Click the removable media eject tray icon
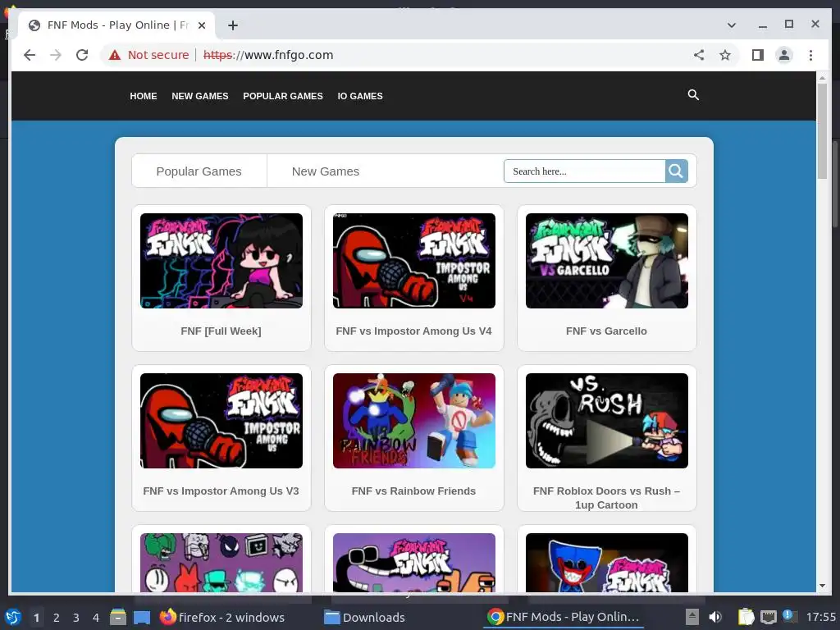Viewport: 840px width, 630px height. coord(692,617)
